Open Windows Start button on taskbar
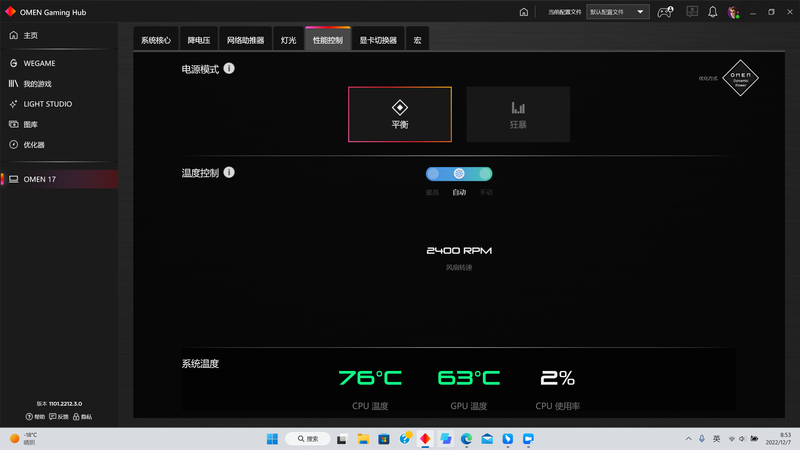The height and width of the screenshot is (450, 800). 271,438
